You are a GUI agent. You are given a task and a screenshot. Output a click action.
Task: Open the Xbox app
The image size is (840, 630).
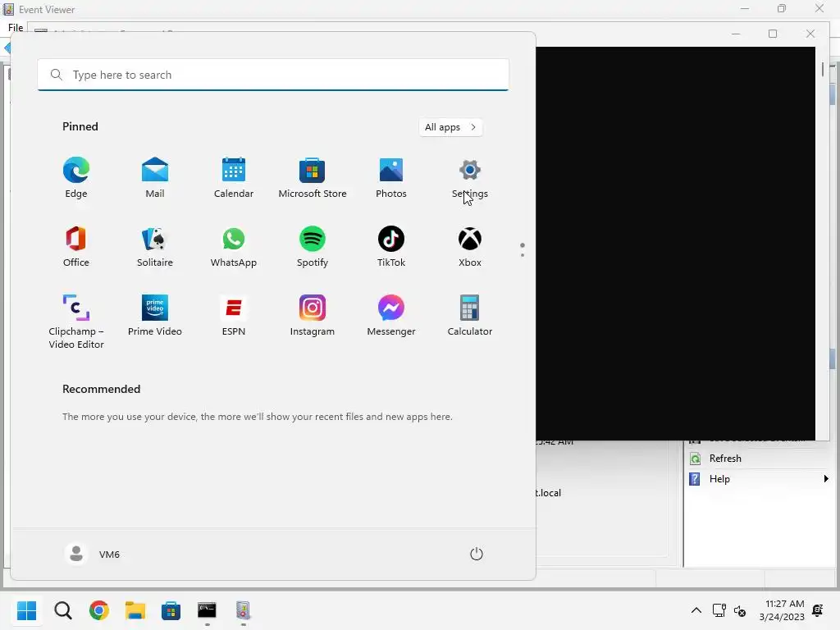[x=470, y=246]
